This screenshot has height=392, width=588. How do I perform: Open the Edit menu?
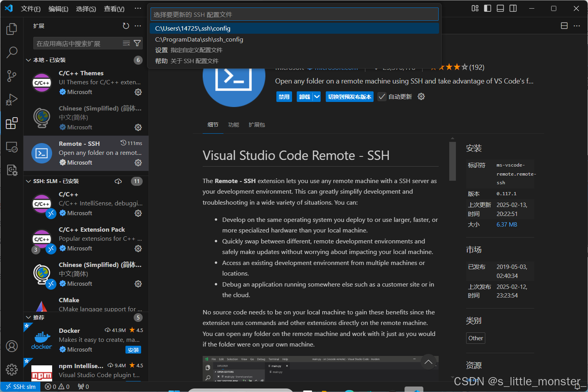click(58, 9)
